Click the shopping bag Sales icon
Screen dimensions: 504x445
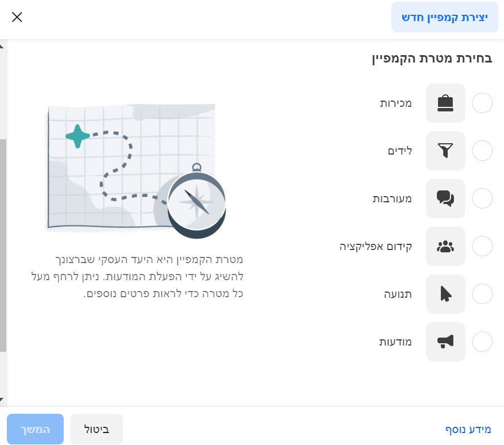tap(445, 103)
